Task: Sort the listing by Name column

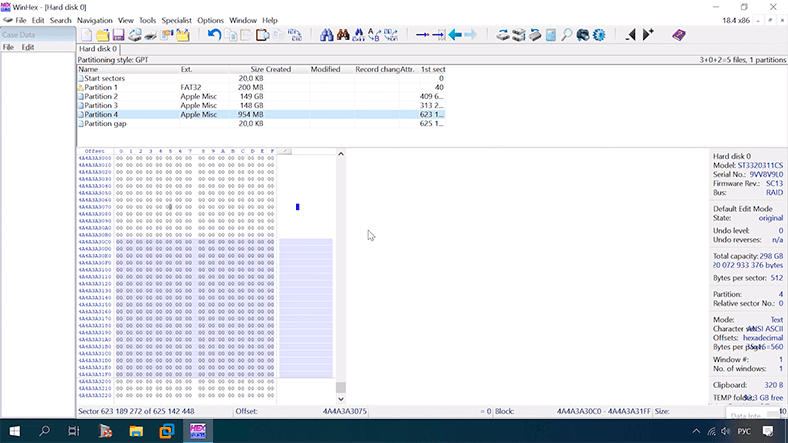Action: coord(128,69)
